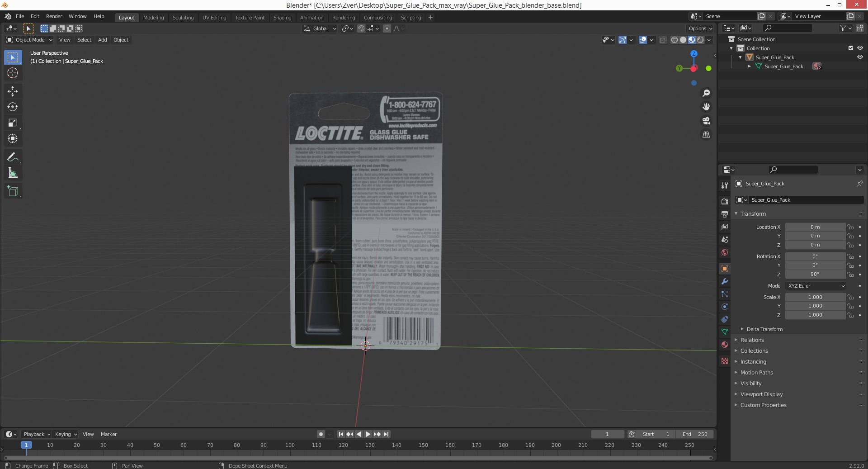Open the timeline Keying popover
The width and height of the screenshot is (868, 469).
tap(66, 434)
